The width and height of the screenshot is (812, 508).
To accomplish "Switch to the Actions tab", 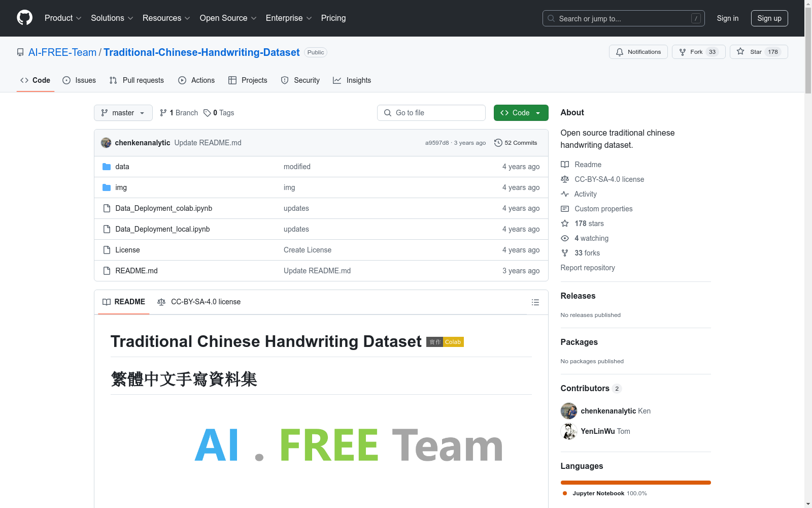I will click(196, 80).
